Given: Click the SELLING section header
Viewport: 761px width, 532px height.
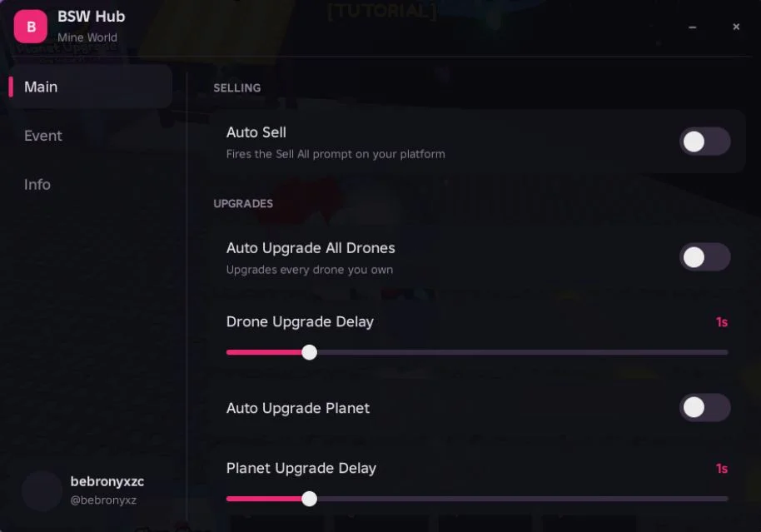Looking at the screenshot, I should pyautogui.click(x=237, y=88).
